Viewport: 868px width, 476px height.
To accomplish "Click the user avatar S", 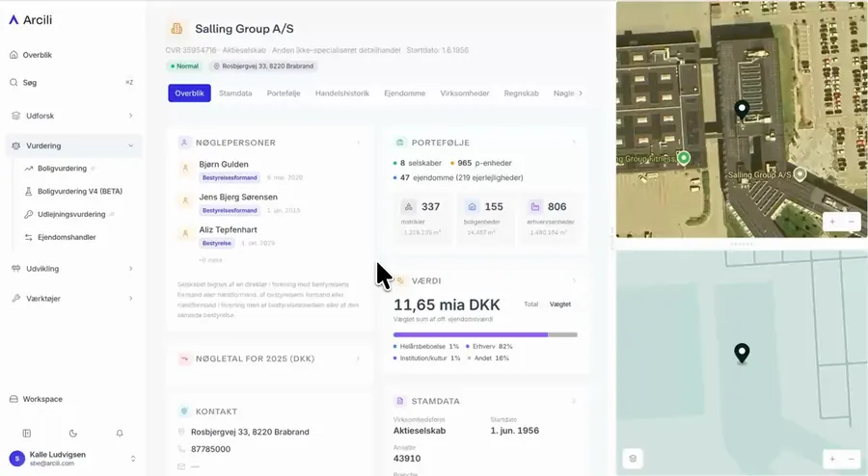I will [17, 459].
